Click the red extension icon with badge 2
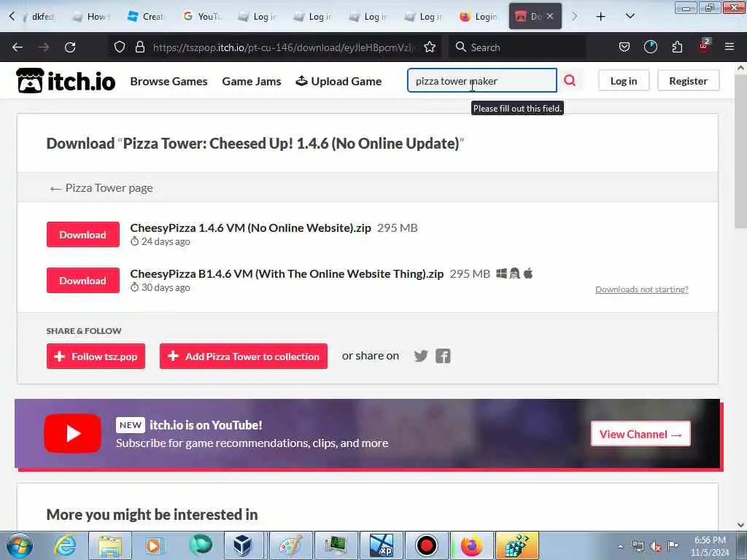The width and height of the screenshot is (747, 560). [x=704, y=46]
